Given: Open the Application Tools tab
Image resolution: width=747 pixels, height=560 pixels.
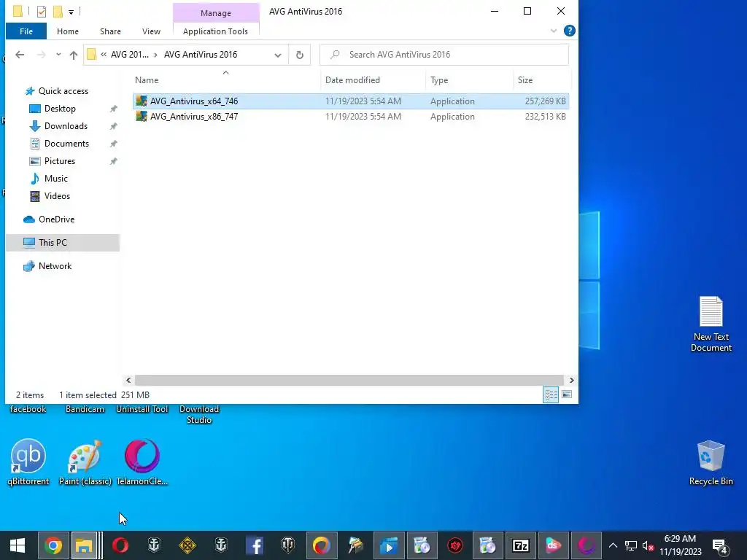Looking at the screenshot, I should pos(215,31).
